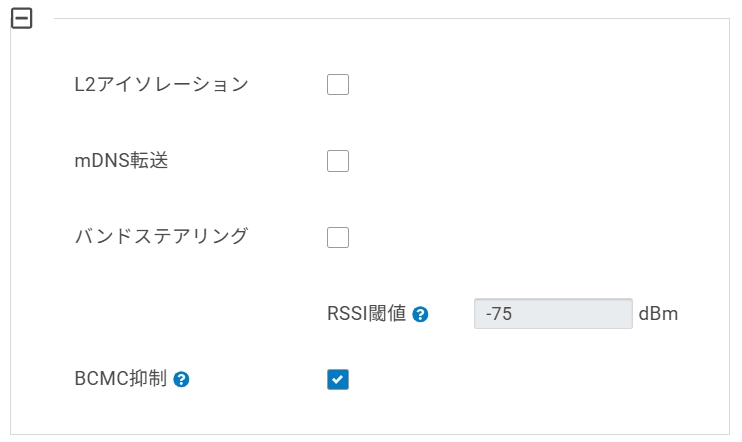The width and height of the screenshot is (742, 442).
Task: Click the dBm unit text
Action: coord(658,313)
